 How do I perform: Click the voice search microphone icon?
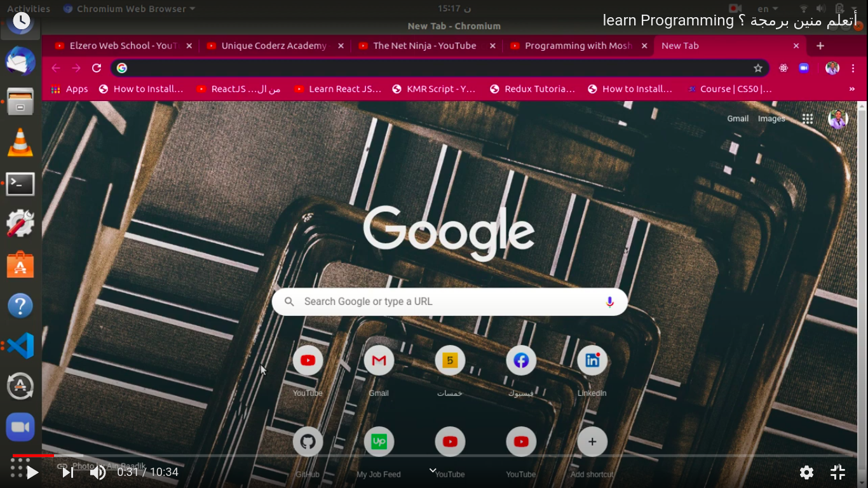click(610, 302)
